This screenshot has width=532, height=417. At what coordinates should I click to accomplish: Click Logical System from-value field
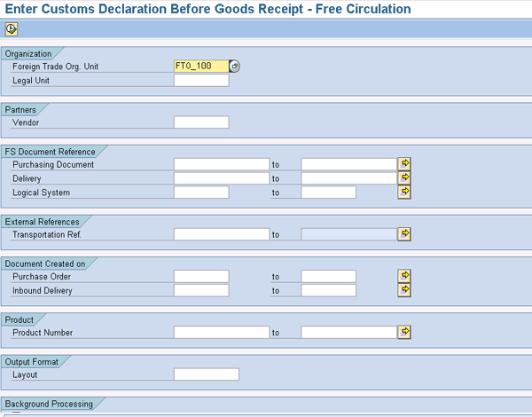click(201, 193)
